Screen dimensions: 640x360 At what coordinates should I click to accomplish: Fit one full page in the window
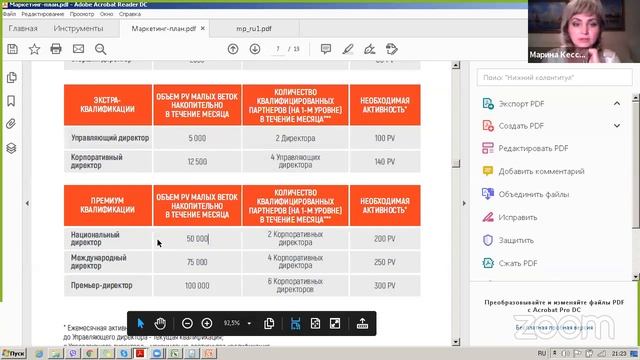point(315,324)
